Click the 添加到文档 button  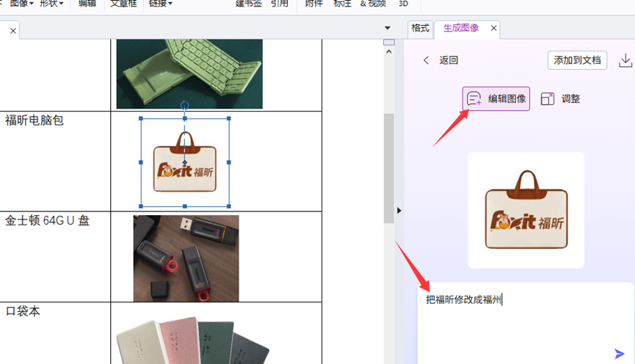pyautogui.click(x=577, y=60)
